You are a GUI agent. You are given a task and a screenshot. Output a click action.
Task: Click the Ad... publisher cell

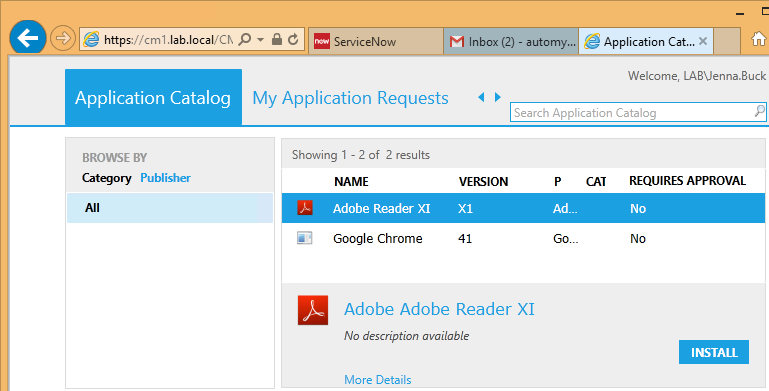click(x=565, y=209)
